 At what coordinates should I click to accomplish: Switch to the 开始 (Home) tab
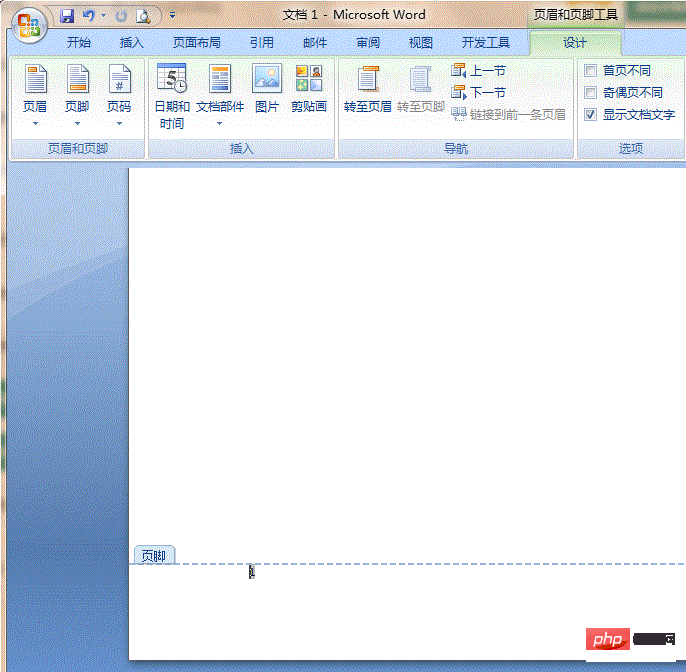[x=79, y=43]
